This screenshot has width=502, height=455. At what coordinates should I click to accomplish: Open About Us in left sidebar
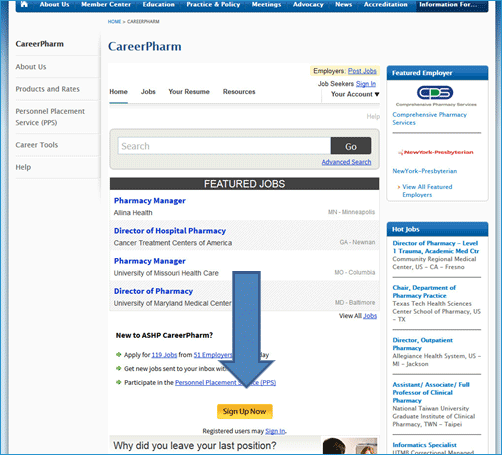31,67
